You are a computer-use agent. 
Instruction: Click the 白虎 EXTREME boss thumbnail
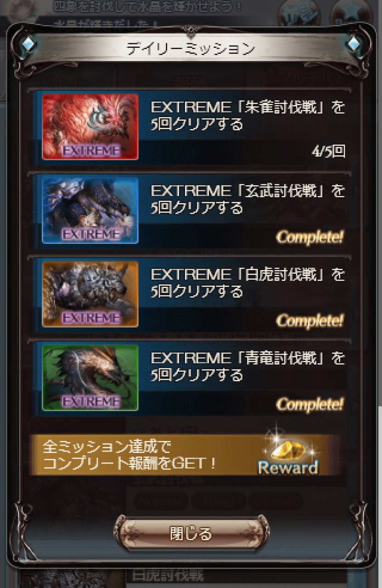pyautogui.click(x=90, y=294)
